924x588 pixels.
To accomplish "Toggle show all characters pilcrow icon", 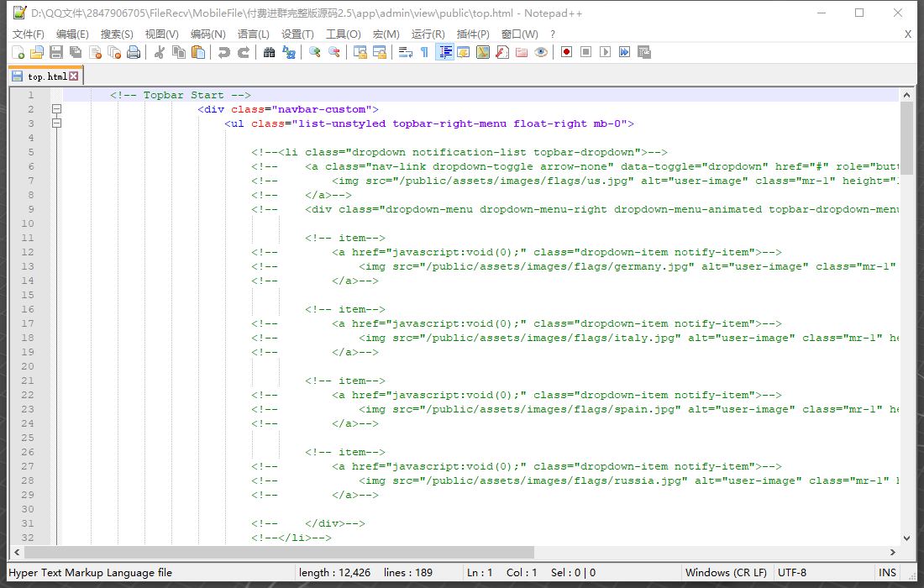I will (x=424, y=52).
